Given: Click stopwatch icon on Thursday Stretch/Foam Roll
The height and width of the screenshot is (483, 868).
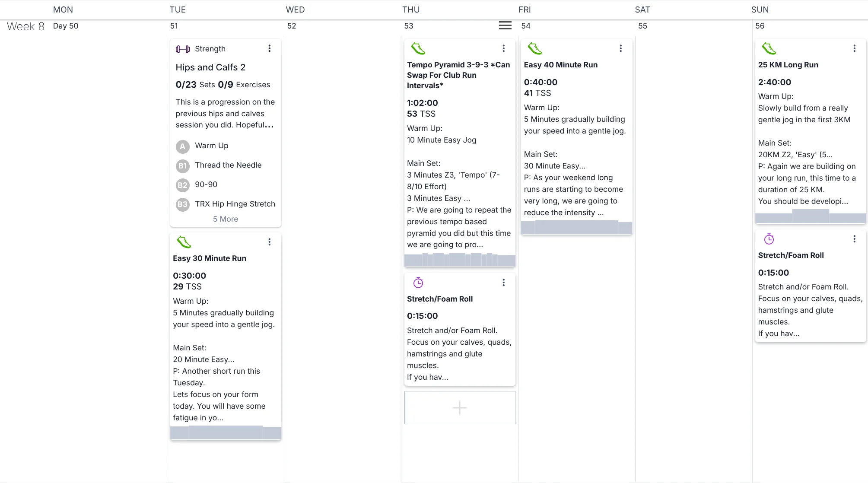Looking at the screenshot, I should (418, 283).
